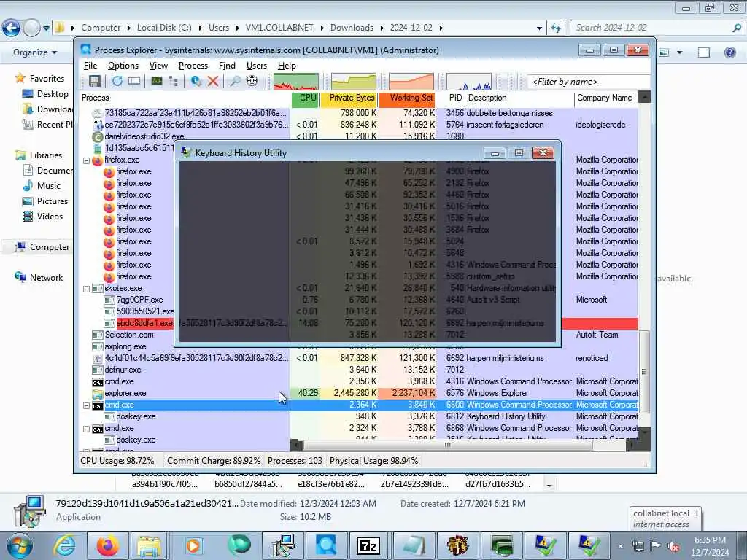Open the System Information toolbar icon
Viewport: 747px width, 560px height.
tap(157, 82)
